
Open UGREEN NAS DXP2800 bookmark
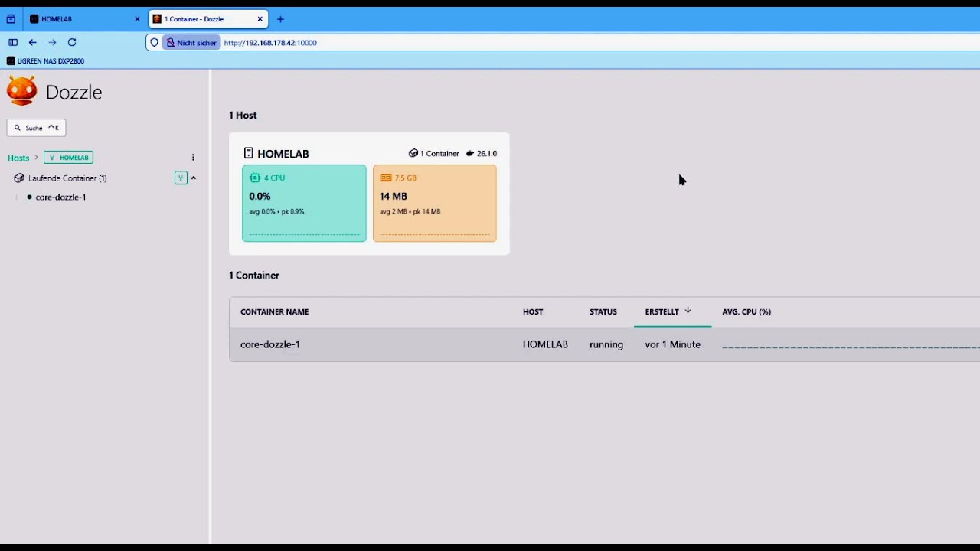tap(46, 61)
